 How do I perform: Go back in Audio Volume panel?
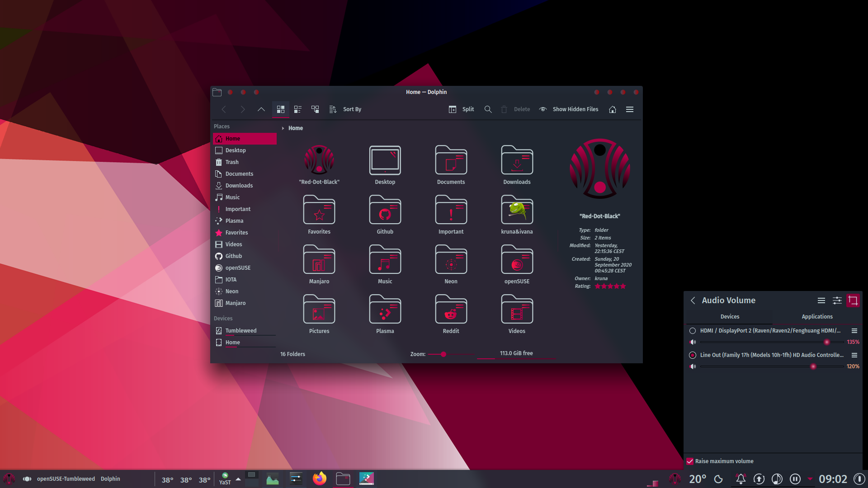pyautogui.click(x=693, y=300)
